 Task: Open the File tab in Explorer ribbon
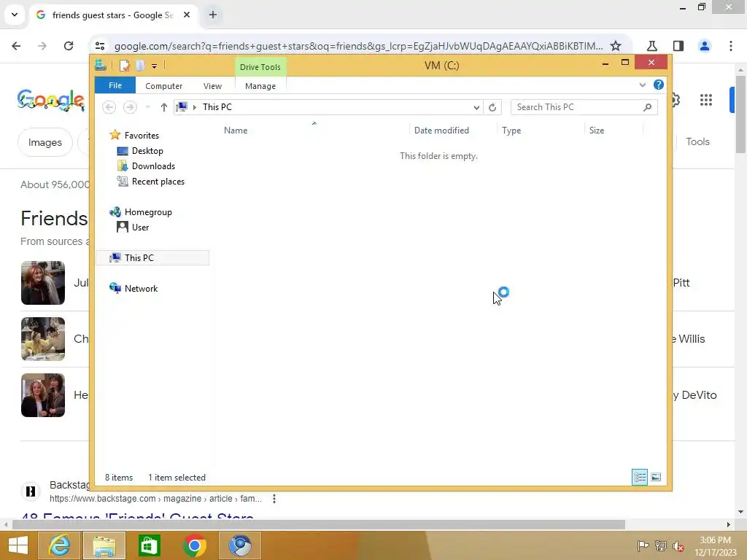115,86
